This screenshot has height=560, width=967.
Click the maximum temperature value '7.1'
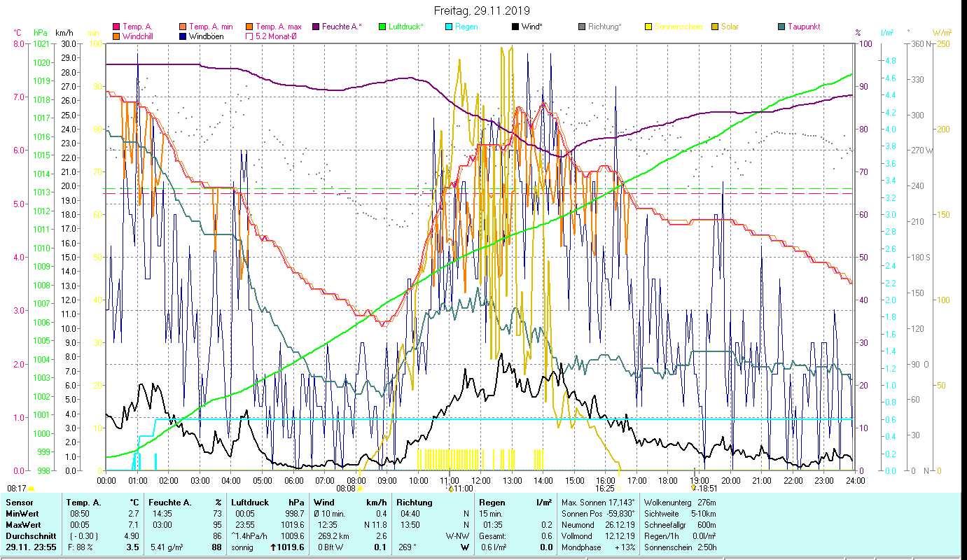coord(134,525)
